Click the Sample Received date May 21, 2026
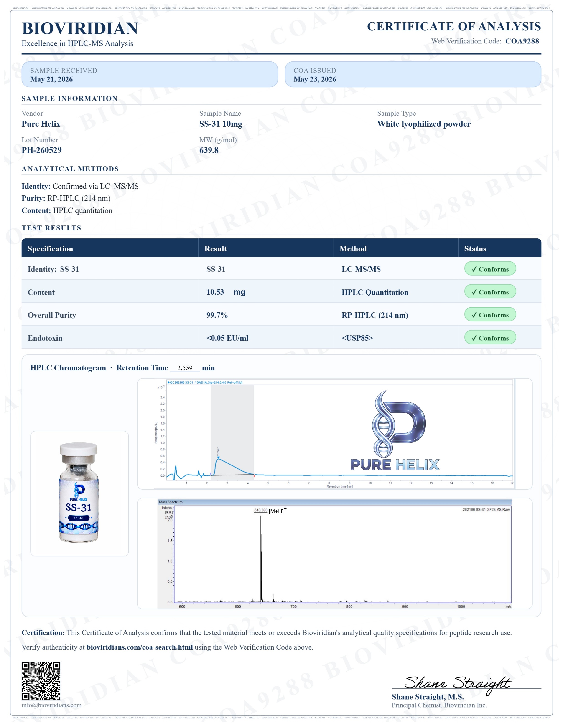Viewport: 563px width, 728px height. point(51,79)
